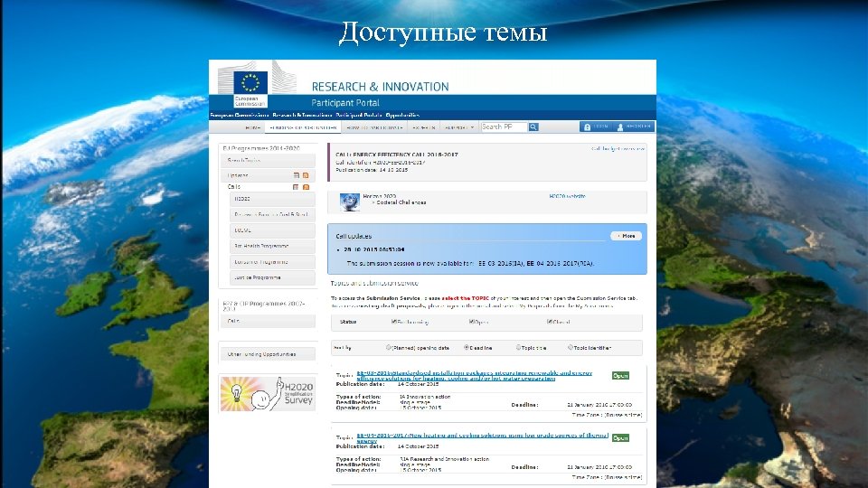Open the EE-04 new heating and cooling topic link
This screenshot has width=868, height=488.
click(x=482, y=437)
